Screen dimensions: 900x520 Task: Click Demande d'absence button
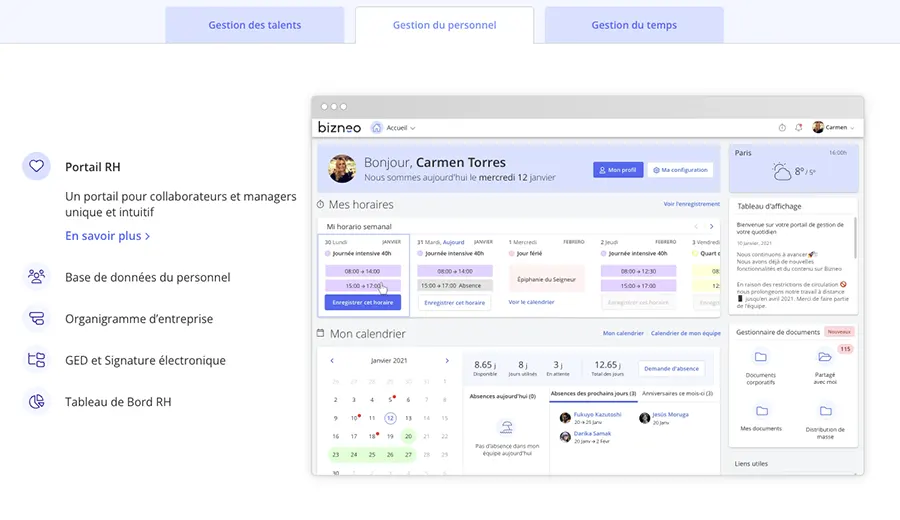672,368
